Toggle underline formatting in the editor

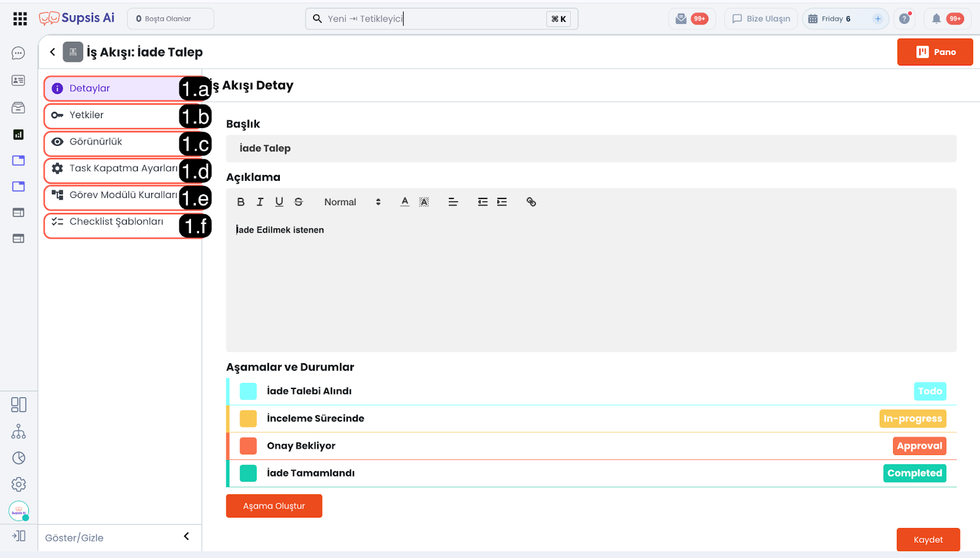[279, 202]
